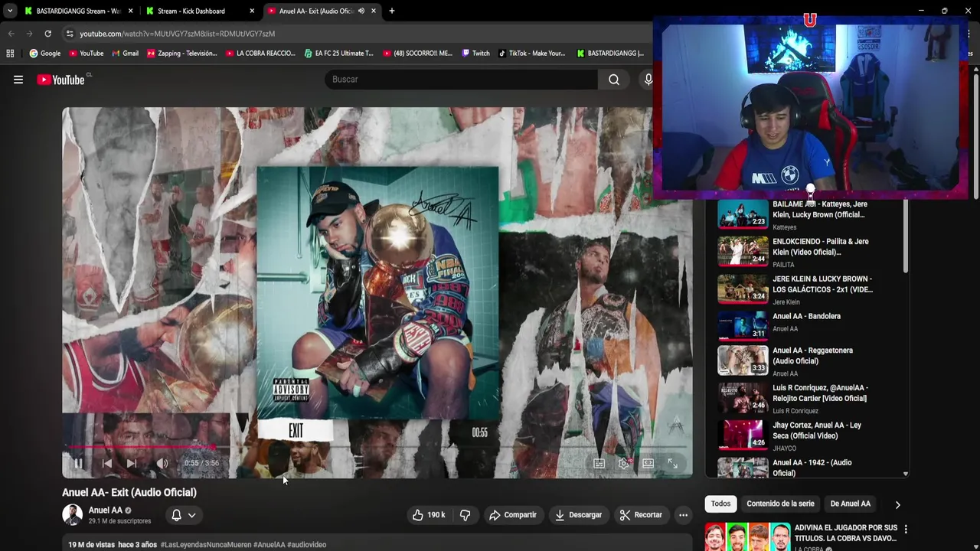This screenshot has height=551, width=980.
Task: Mute the player volume
Action: [x=162, y=463]
